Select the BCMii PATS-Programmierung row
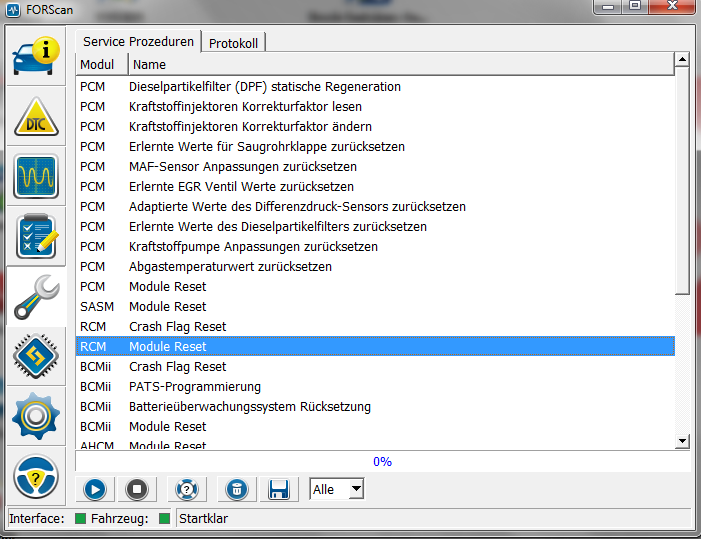This screenshot has width=701, height=539. (x=195, y=387)
